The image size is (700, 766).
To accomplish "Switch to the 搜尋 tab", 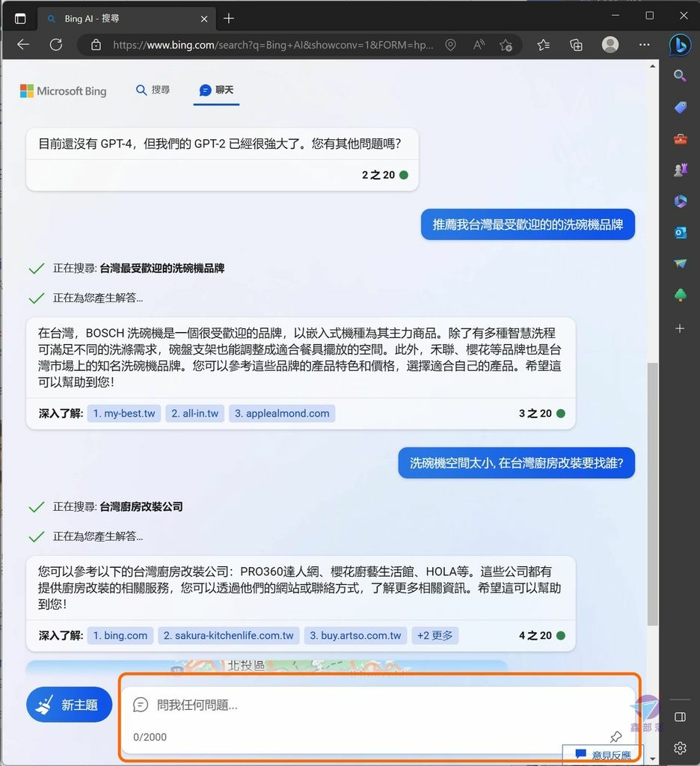I will pyautogui.click(x=153, y=90).
